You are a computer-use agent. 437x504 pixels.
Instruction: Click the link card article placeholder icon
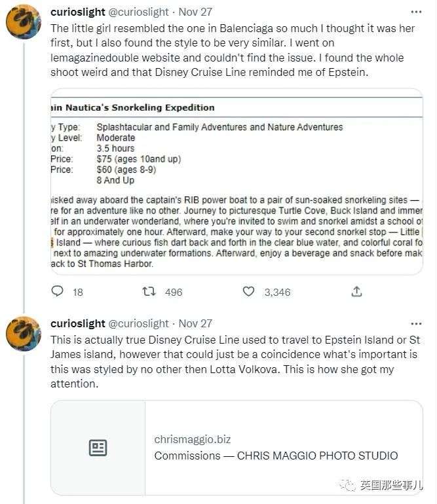(98, 448)
